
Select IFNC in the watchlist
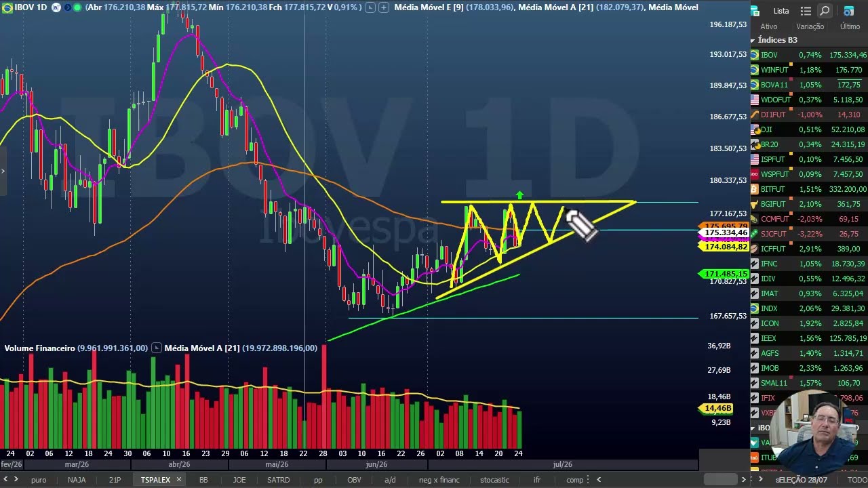pyautogui.click(x=808, y=264)
